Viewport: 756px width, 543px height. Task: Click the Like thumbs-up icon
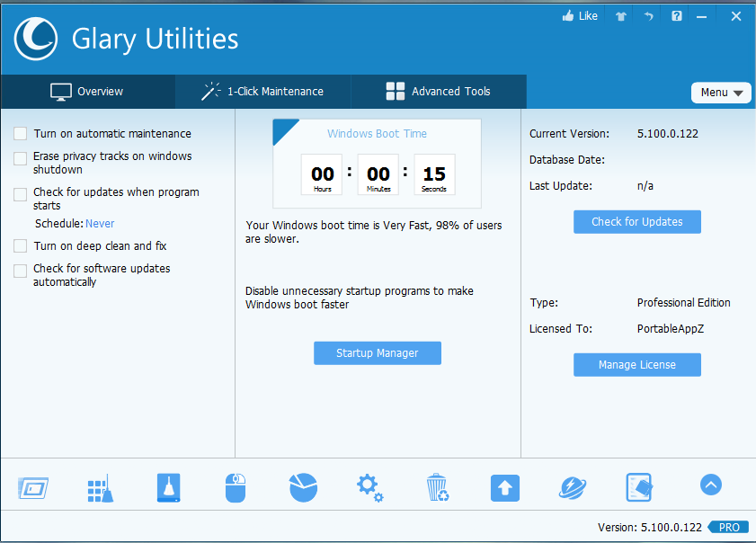coord(568,16)
